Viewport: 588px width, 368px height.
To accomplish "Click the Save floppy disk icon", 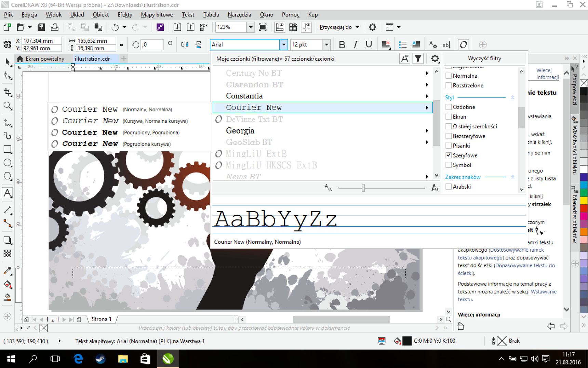I will [41, 27].
